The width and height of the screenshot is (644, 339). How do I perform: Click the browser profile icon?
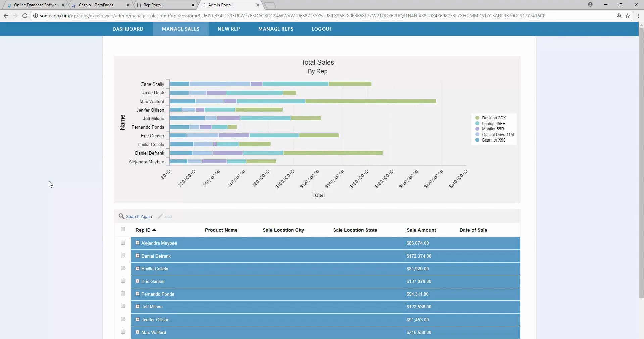click(x=590, y=5)
